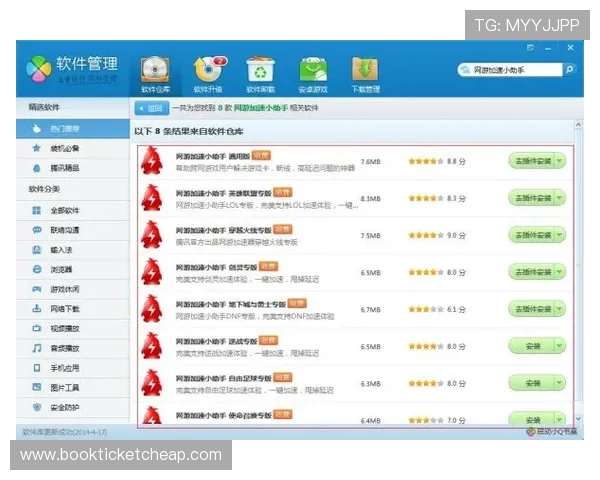Expand install arrow for 逆战专版 row
This screenshot has width=600, height=480.
pyautogui.click(x=559, y=346)
